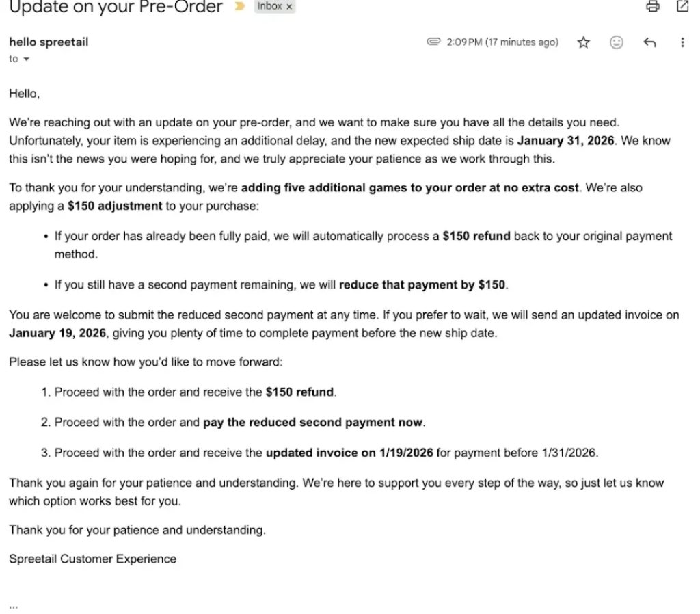Click the bold "$150 adjustment" text
The image size is (700, 614).
click(x=115, y=205)
